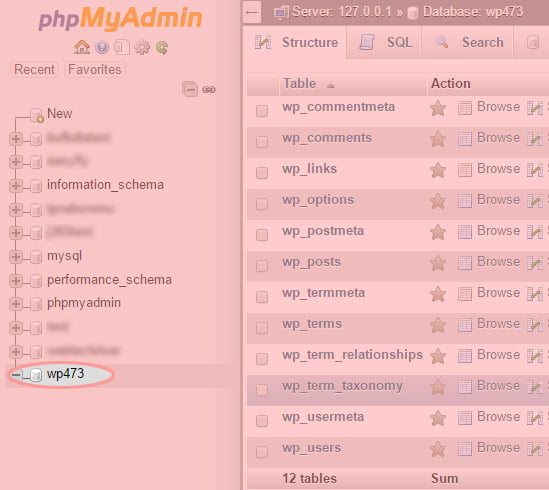Viewport: 549px width, 490px height.
Task: Click star next to wp_term_relationships
Action: click(438, 356)
